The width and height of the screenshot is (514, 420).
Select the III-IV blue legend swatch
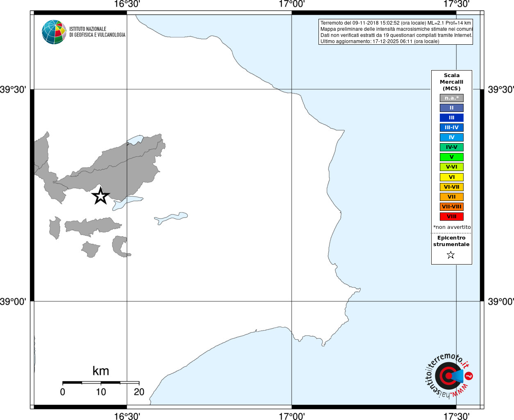(x=452, y=128)
